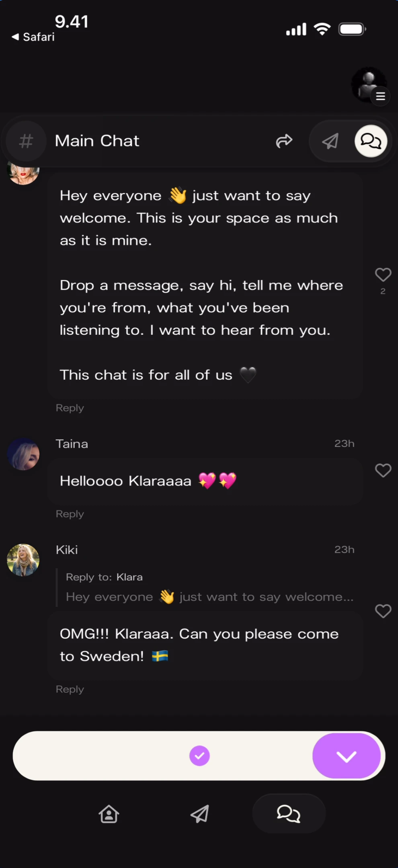
Task: Collapse the chat with the purple chevron button
Action: (x=347, y=755)
